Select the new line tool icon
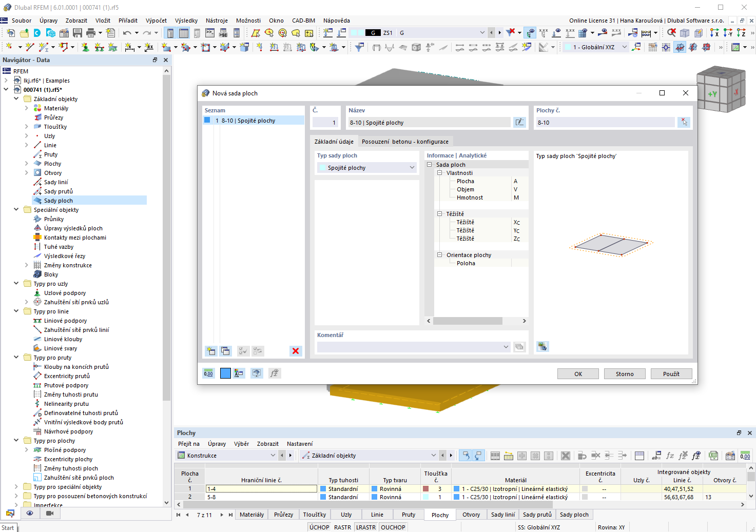This screenshot has width=756, height=532. (x=30, y=47)
